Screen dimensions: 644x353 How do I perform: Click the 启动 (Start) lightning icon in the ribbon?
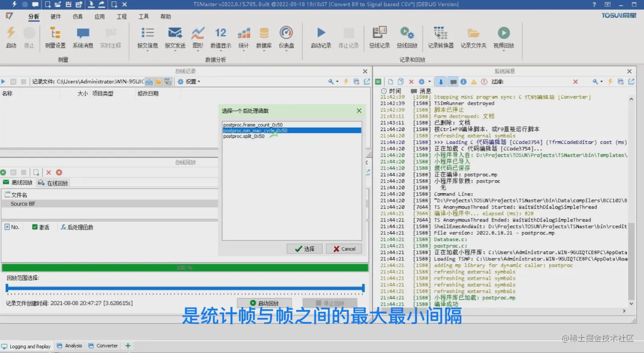[11, 33]
